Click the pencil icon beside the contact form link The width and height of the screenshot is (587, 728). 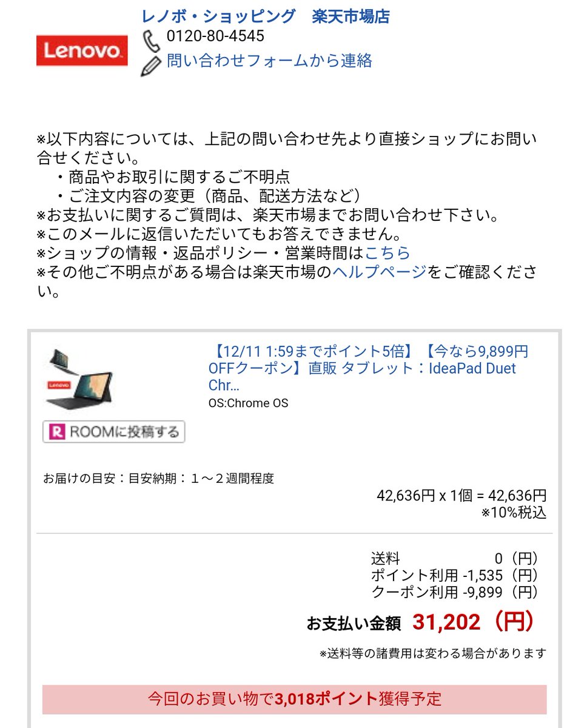(x=152, y=64)
